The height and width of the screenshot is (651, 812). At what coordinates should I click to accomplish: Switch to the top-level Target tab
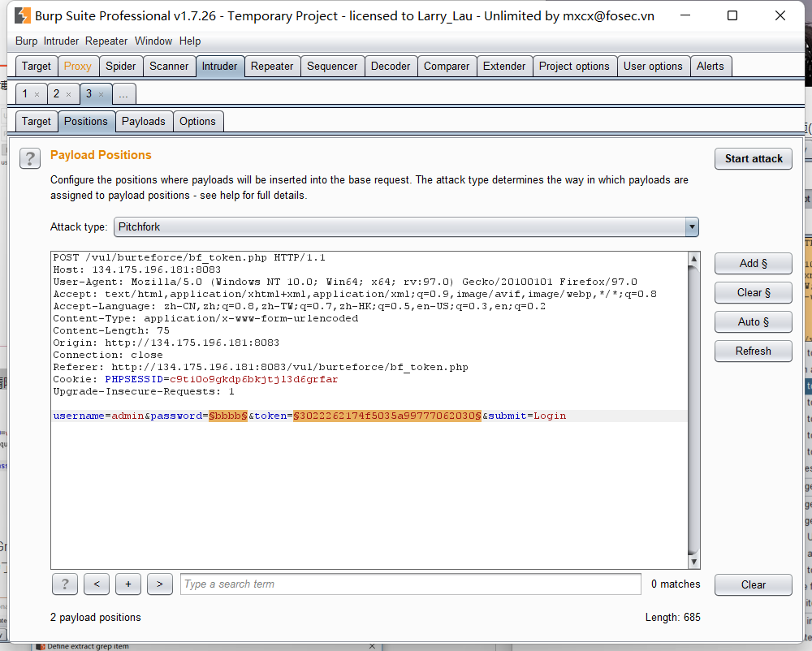coord(37,67)
